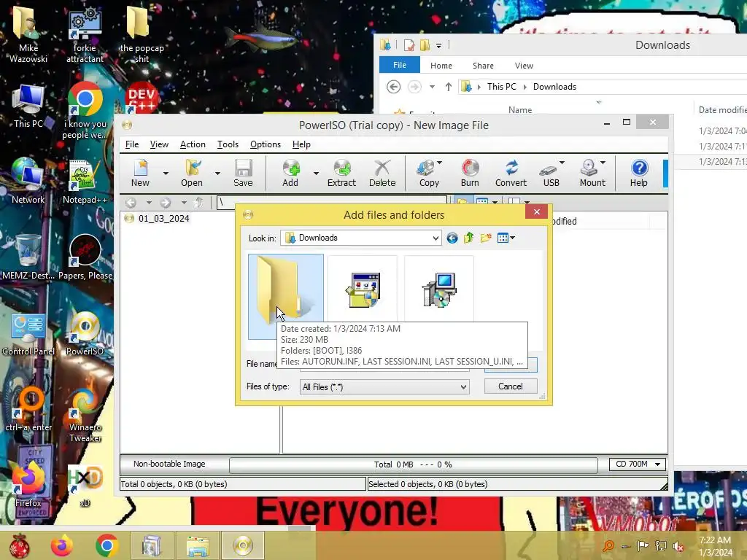Click the create new folder icon in dialog

click(x=485, y=238)
